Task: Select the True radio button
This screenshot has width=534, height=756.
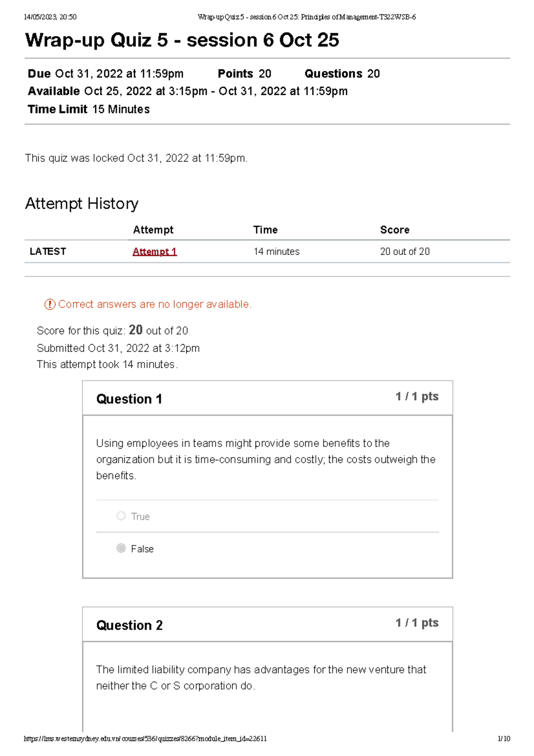Action: (121, 516)
